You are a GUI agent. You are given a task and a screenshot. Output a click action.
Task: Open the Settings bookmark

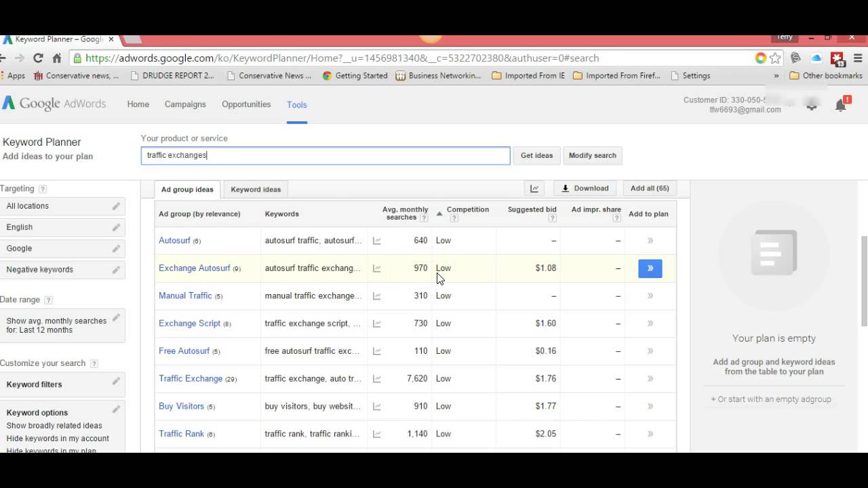click(x=690, y=76)
